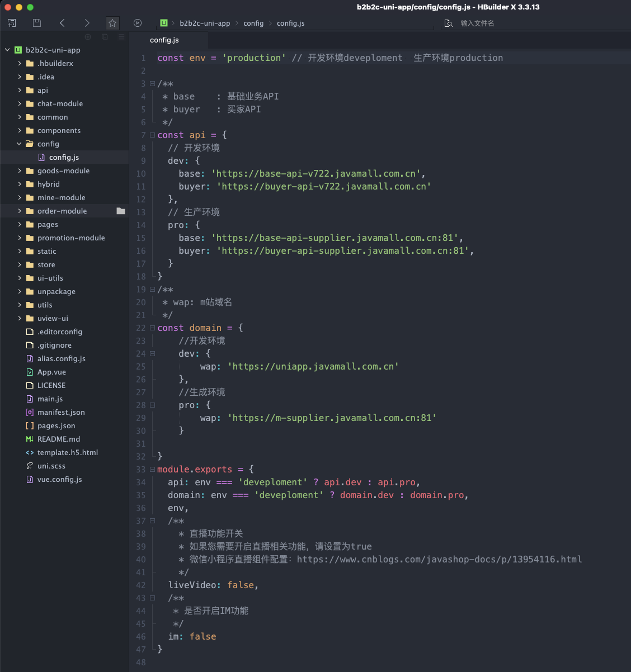Click the run play icon in toolbar

pyautogui.click(x=138, y=23)
